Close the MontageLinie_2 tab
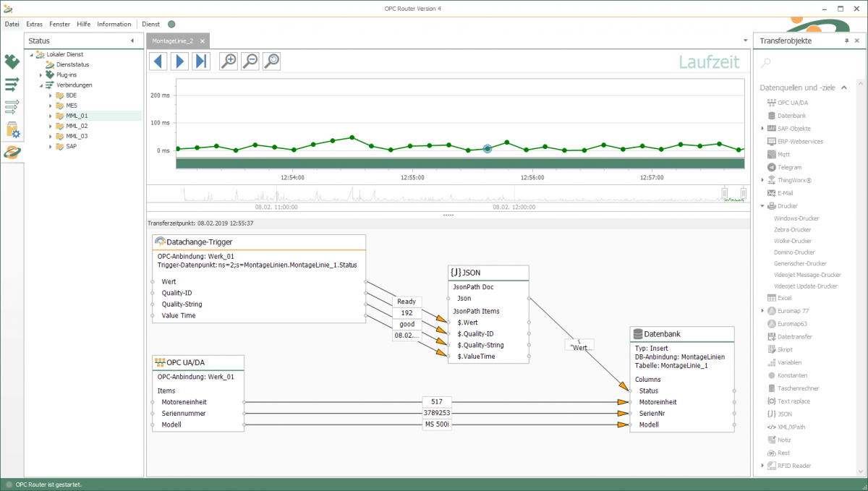868x491 pixels. 203,41
